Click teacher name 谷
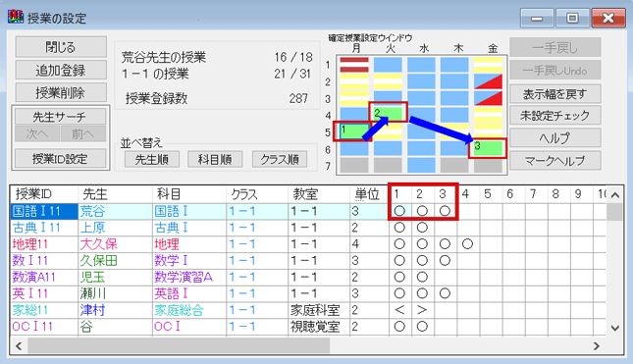 click(86, 327)
